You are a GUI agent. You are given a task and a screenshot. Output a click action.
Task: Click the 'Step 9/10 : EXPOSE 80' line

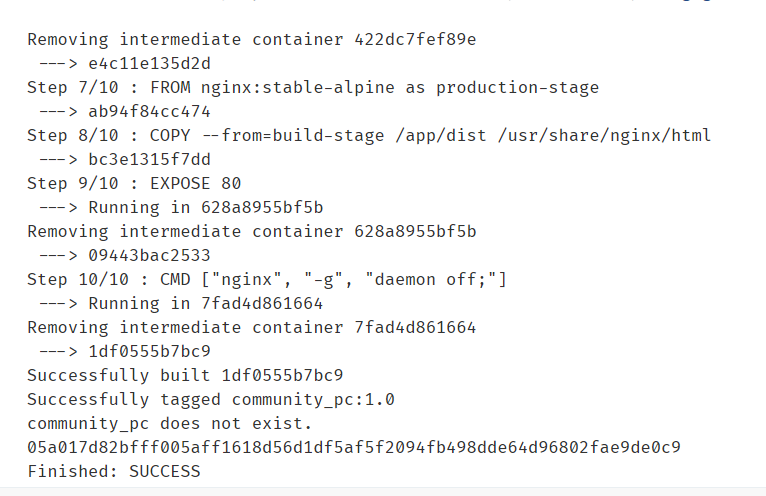point(133,183)
